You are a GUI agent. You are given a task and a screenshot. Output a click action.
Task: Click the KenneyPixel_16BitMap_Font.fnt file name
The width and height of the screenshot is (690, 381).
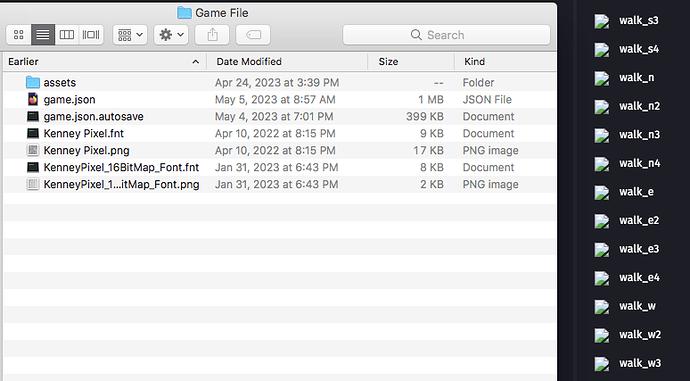pos(121,167)
